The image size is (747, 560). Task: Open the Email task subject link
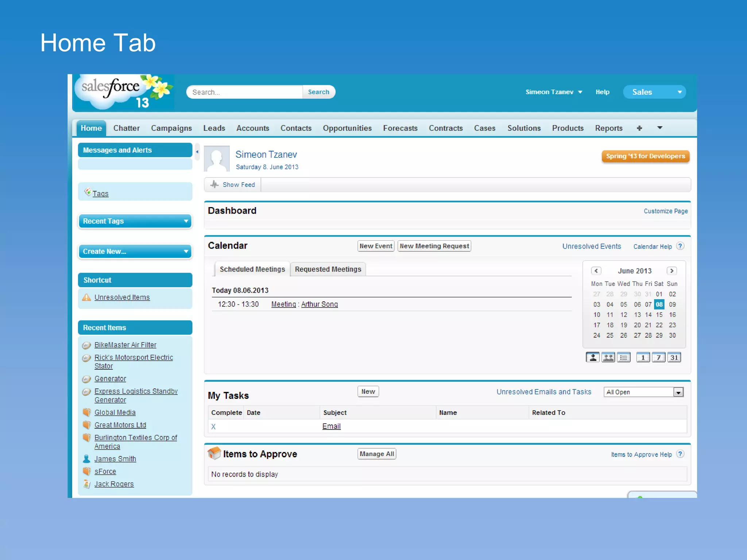pyautogui.click(x=331, y=426)
